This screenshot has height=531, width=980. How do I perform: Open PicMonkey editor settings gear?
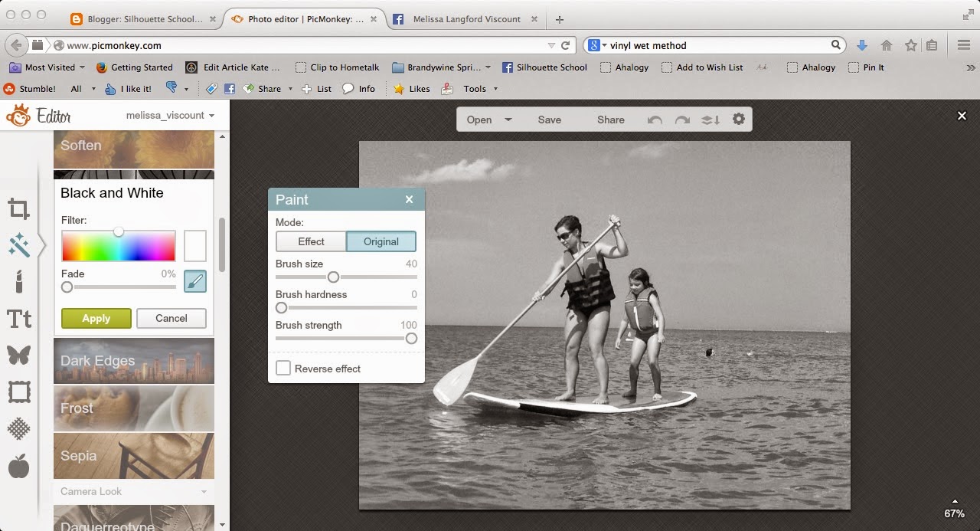coord(737,120)
